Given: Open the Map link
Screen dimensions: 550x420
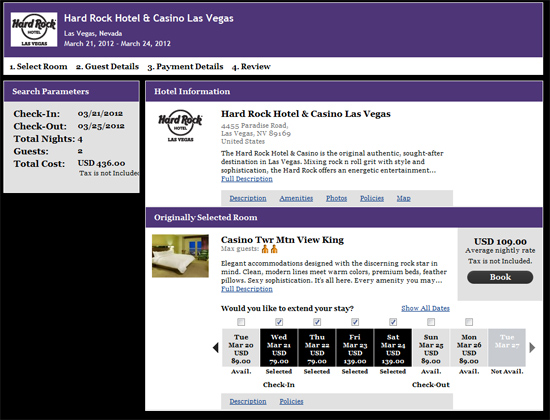Looking at the screenshot, I should (404, 198).
